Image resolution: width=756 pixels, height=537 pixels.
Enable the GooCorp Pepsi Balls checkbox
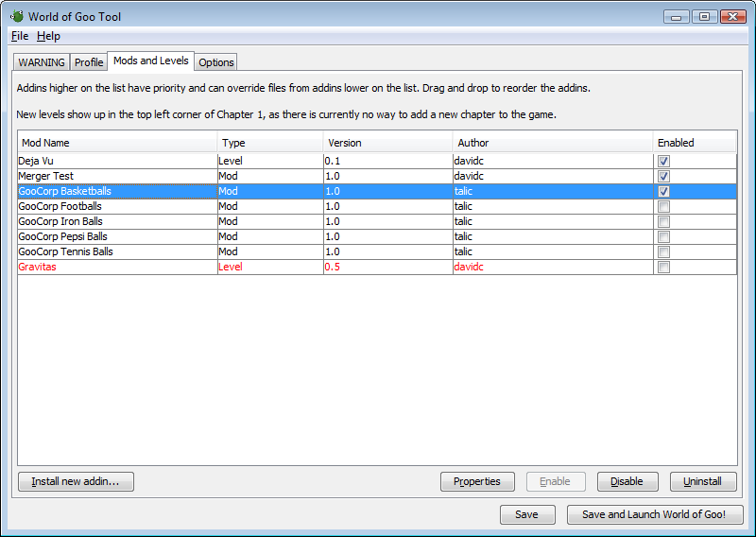click(663, 237)
